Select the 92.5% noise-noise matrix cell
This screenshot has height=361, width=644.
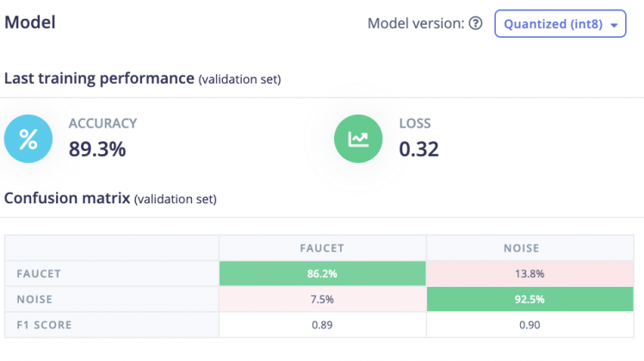tap(534, 299)
